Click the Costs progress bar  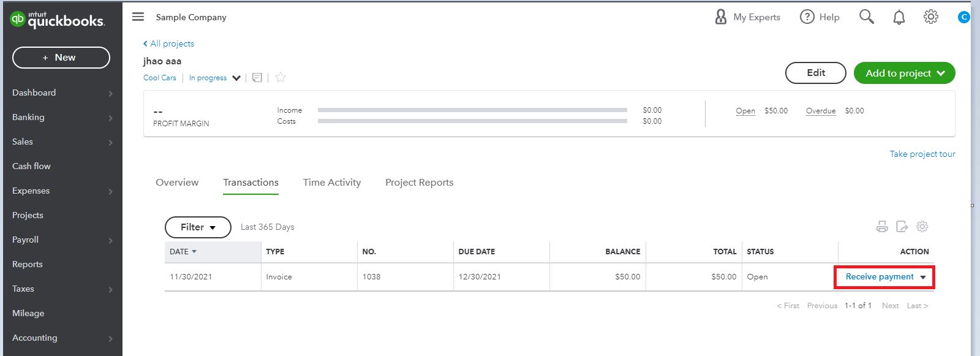(472, 121)
